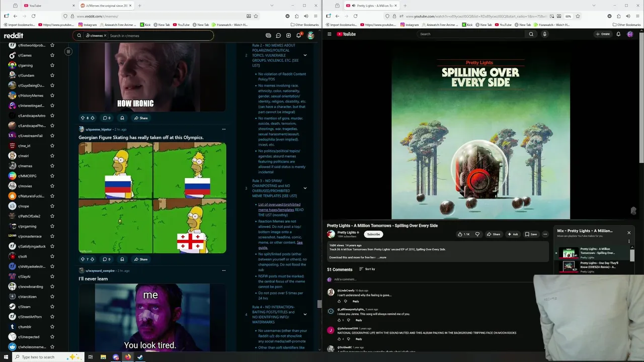Reload the Reddit browser page
The image size is (644, 362).
[33, 16]
